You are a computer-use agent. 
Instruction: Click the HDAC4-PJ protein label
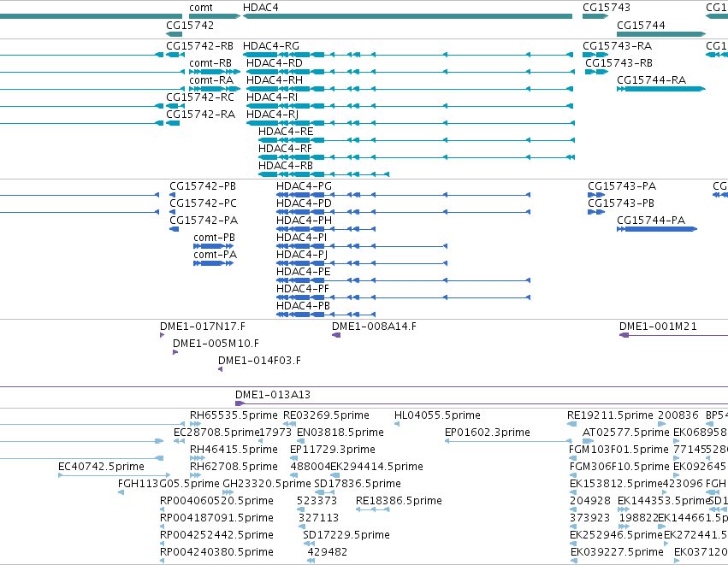click(302, 255)
